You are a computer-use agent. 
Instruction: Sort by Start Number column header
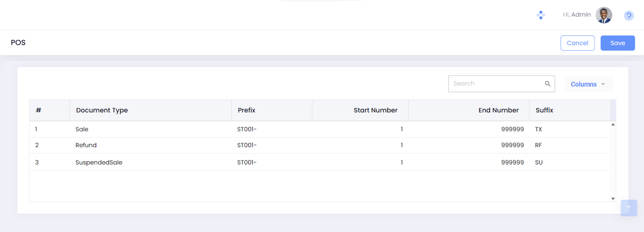375,110
